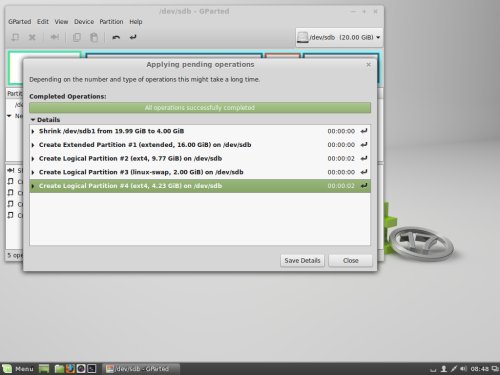500x375 pixels.
Task: Click the Resize/Move toolbar icon
Action: click(54, 37)
